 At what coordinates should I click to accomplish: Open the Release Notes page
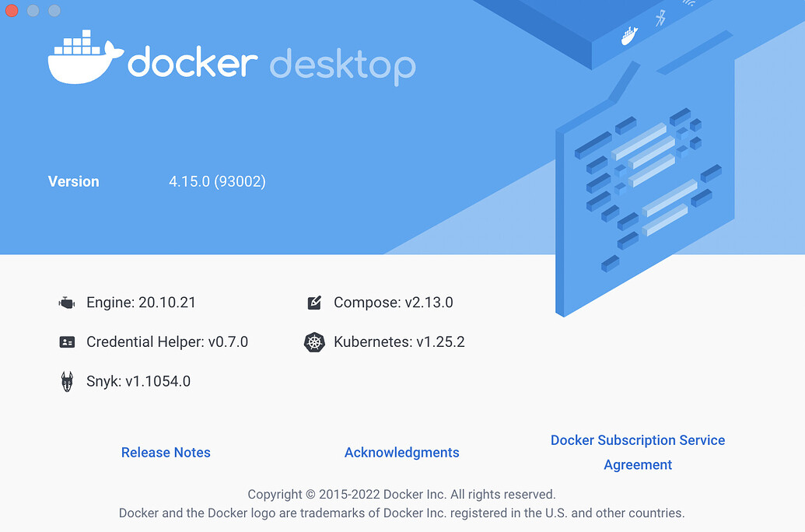(x=166, y=452)
